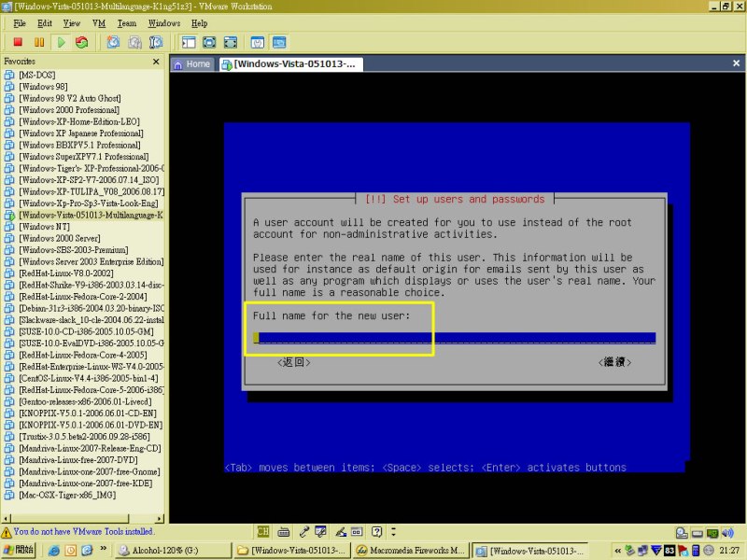Open the Team menu
This screenshot has width=747, height=560.
pyautogui.click(x=127, y=23)
